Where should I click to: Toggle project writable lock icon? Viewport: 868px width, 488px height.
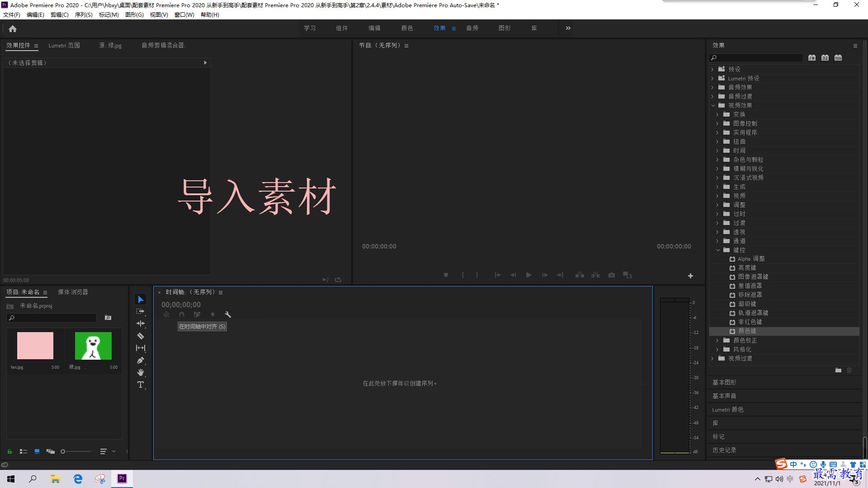coord(9,451)
